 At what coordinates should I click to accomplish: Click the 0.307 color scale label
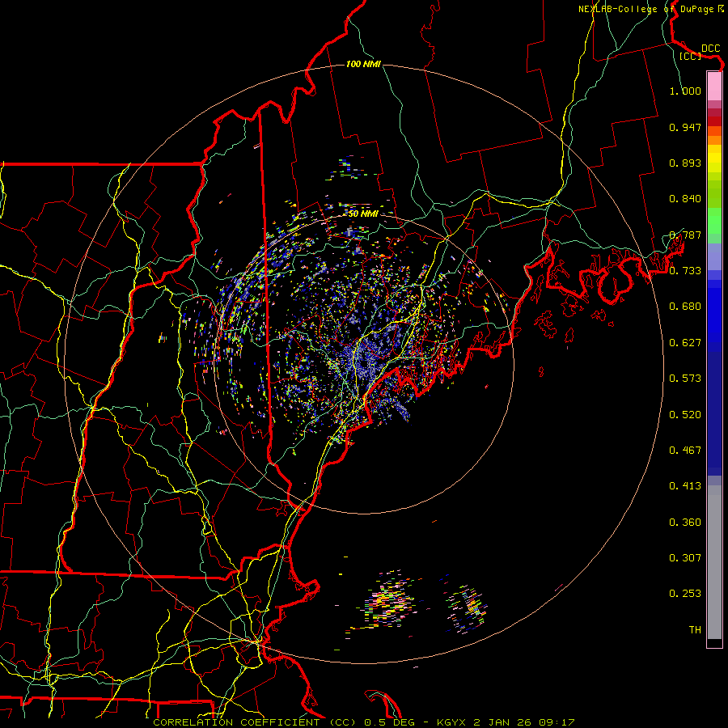(x=685, y=558)
